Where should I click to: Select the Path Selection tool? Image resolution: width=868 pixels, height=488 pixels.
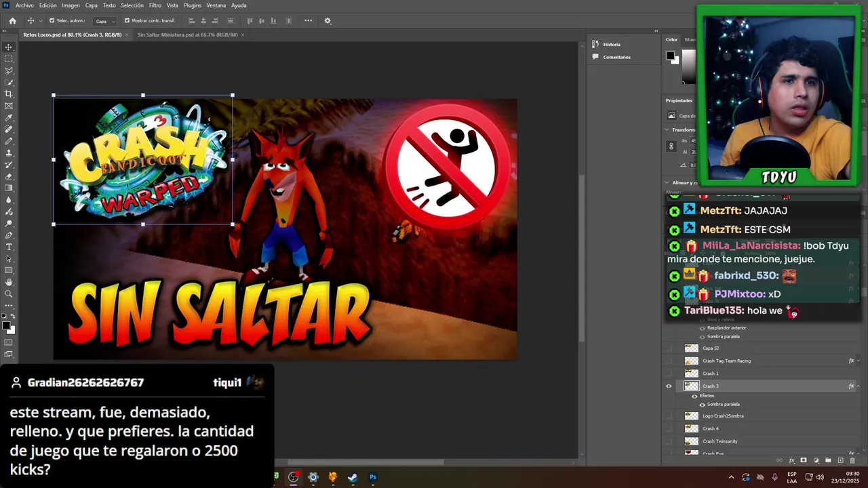click(9, 259)
